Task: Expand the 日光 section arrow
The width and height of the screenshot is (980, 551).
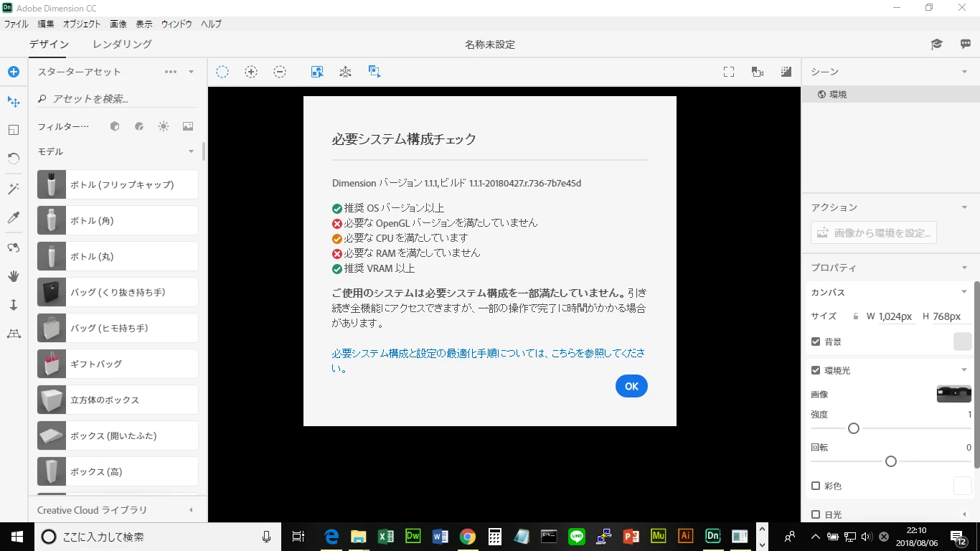Action: click(x=964, y=514)
